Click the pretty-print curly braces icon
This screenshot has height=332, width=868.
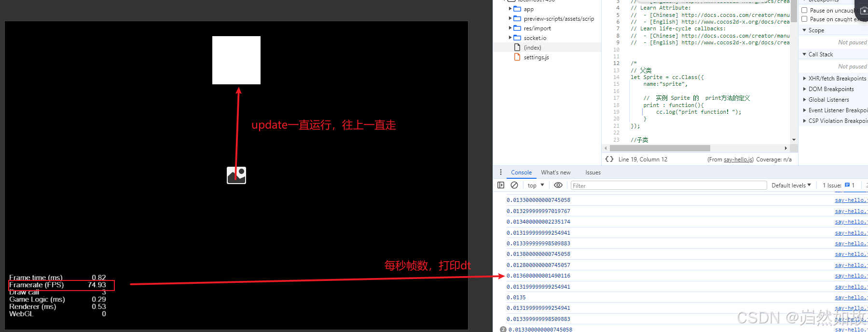(609, 159)
